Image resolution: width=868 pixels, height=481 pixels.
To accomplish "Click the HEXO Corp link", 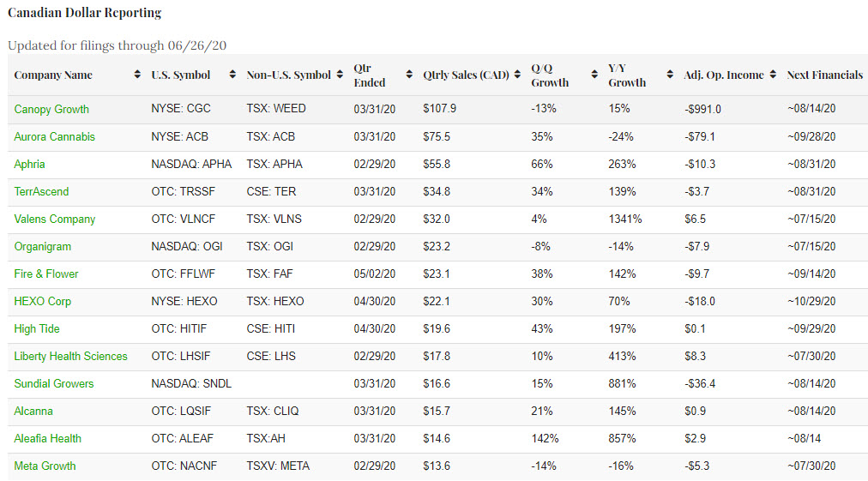I will 42,301.
